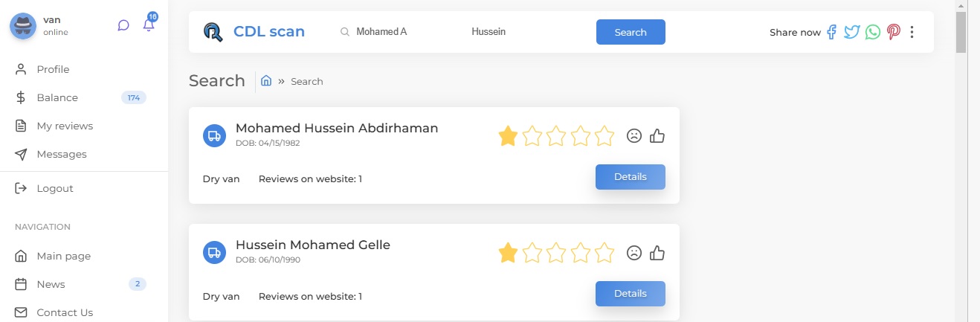Click the vertical page scrollbar thumb
Screen dimensions: 980x322
[961, 33]
